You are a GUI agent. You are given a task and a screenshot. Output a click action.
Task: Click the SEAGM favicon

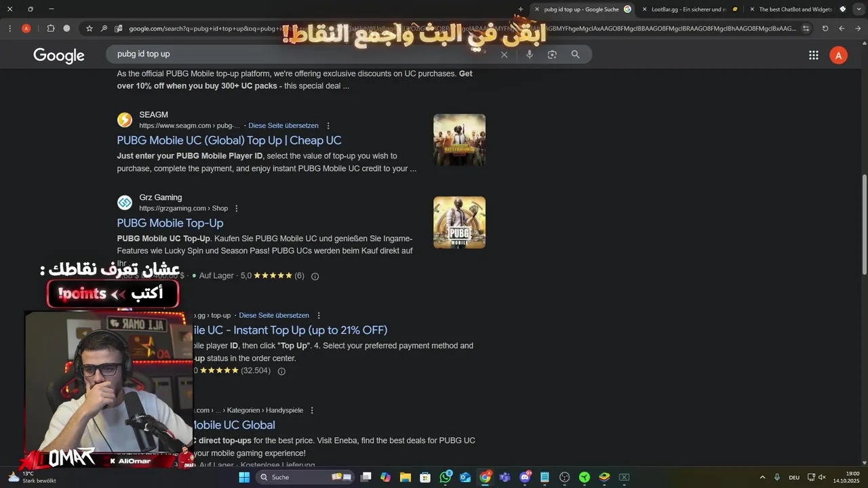coord(125,120)
